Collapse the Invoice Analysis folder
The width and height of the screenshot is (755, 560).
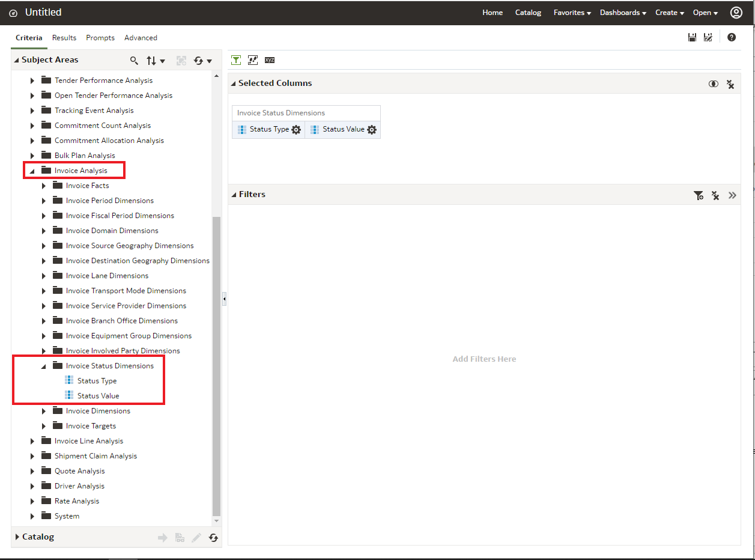coord(32,171)
